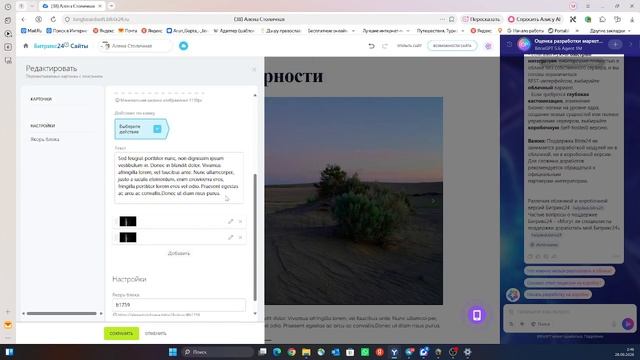Open WhatsApp from taskbar

pyautogui.click(x=365, y=352)
